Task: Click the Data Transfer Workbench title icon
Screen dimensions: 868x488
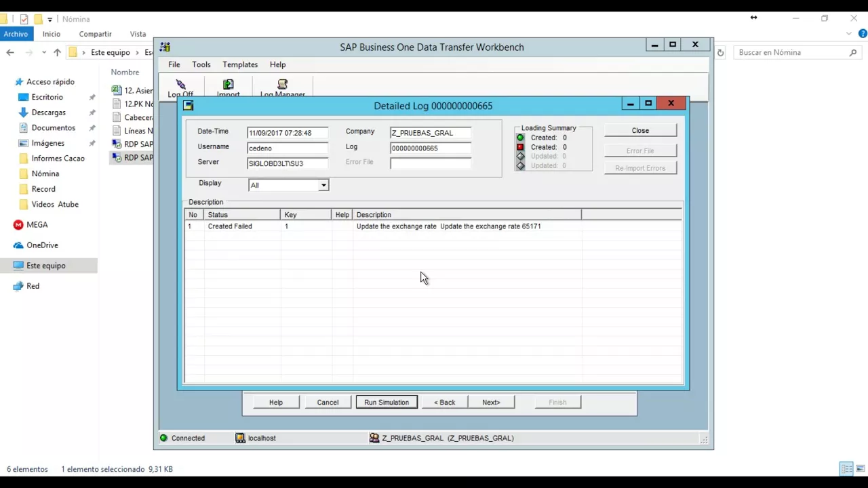Action: point(165,47)
